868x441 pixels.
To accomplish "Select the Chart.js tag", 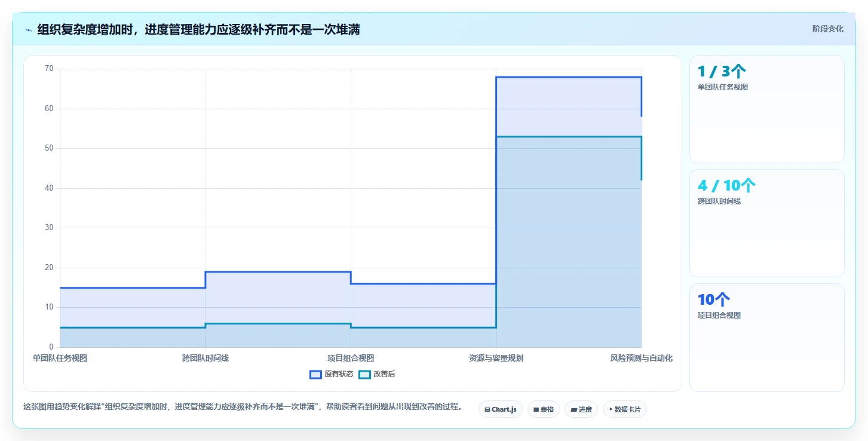I will point(501,409).
